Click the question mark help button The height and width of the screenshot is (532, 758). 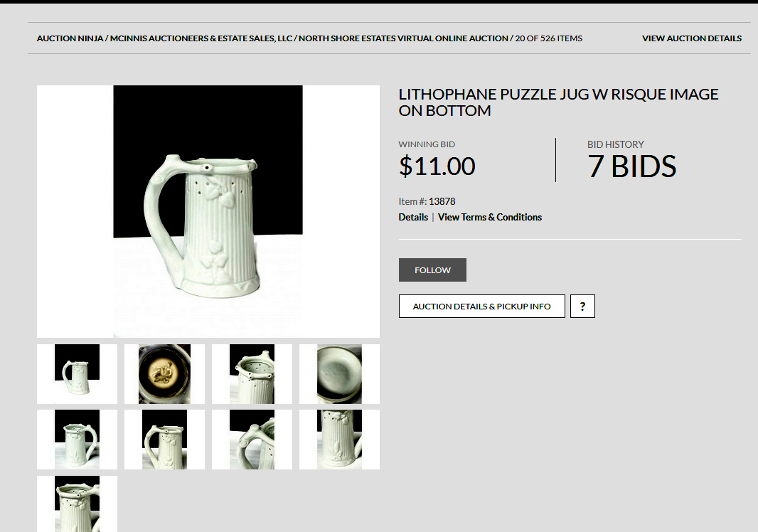[x=582, y=306]
